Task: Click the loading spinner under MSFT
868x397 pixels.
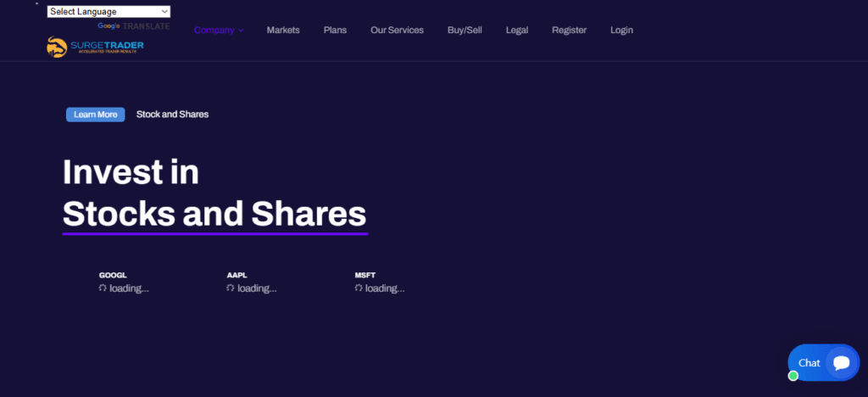Action: 359,288
